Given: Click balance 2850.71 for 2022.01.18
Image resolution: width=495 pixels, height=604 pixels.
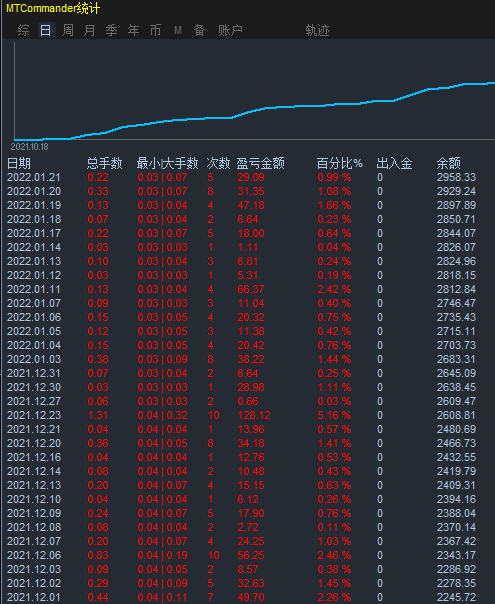Looking at the screenshot, I should pos(456,220).
